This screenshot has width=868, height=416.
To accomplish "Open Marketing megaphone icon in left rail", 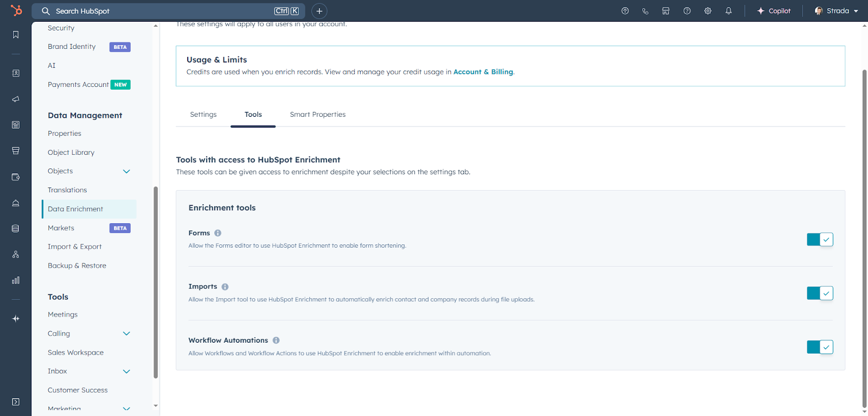I will [x=16, y=99].
